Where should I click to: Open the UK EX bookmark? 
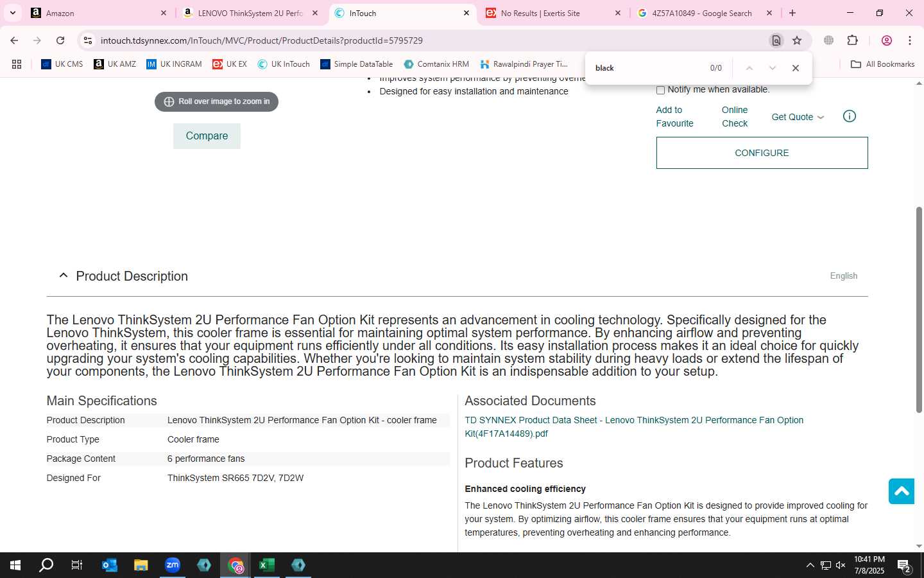click(x=230, y=64)
